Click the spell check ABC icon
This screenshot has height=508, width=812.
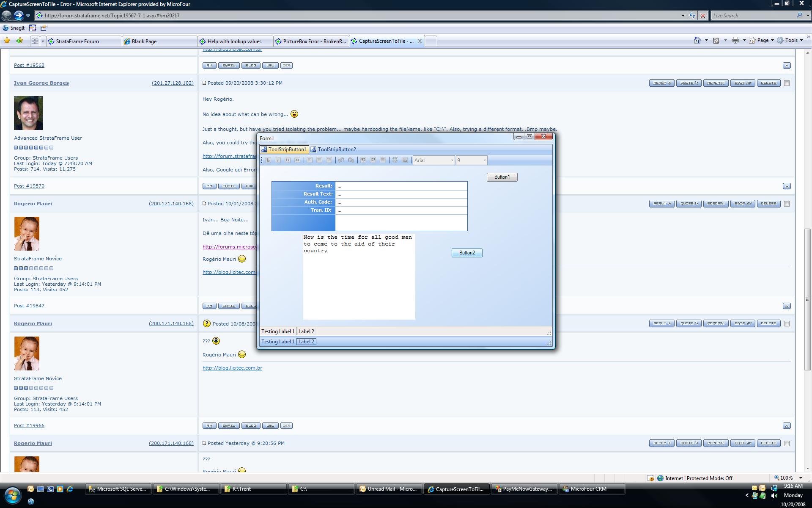coord(395,160)
